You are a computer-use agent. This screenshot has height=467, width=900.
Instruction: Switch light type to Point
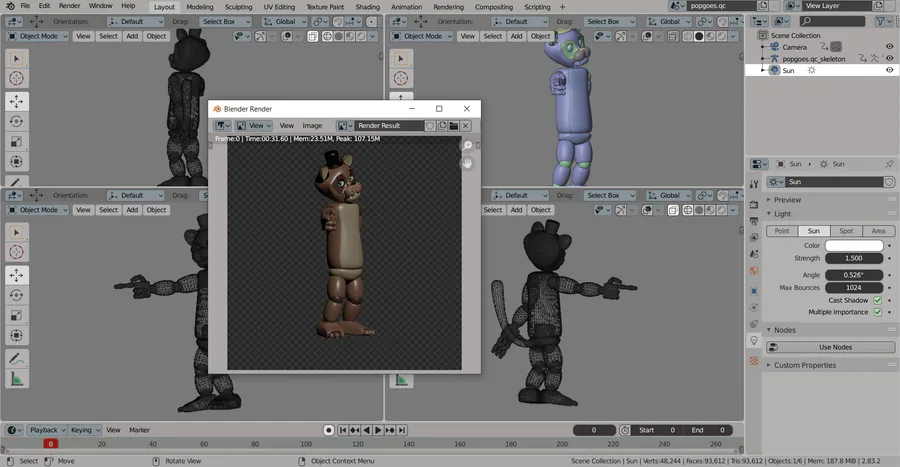point(782,231)
